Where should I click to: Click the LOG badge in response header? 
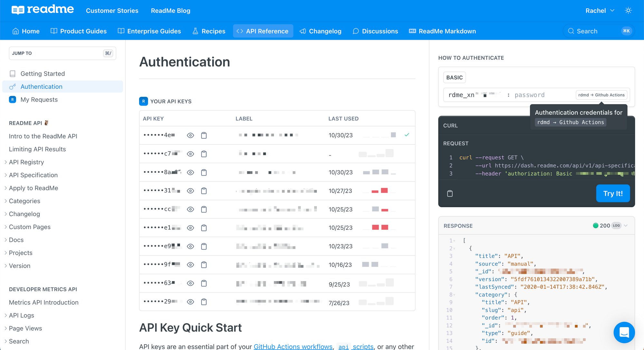616,226
